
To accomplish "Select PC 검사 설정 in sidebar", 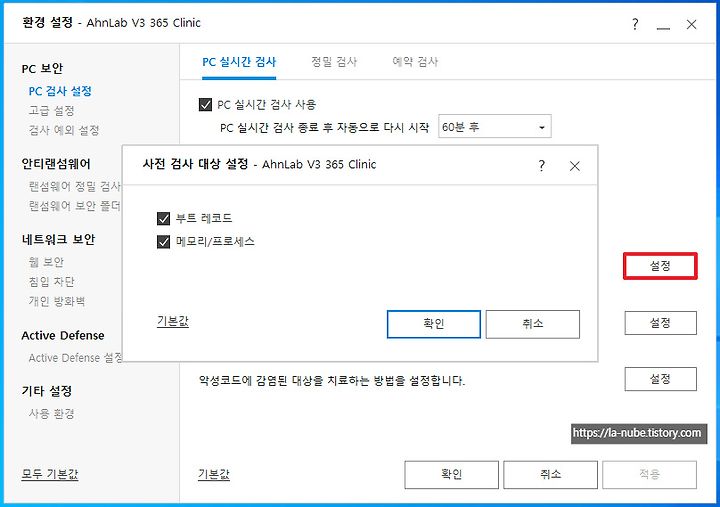I will tap(60, 91).
